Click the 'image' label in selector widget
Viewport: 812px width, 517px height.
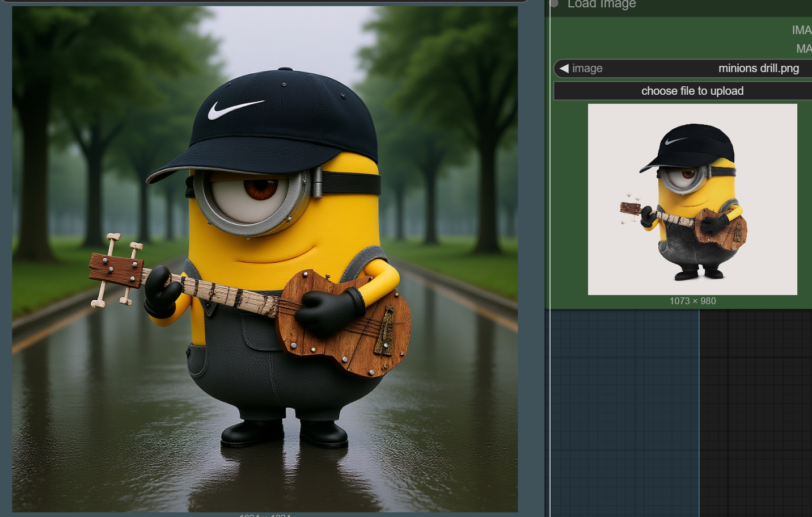coord(587,68)
